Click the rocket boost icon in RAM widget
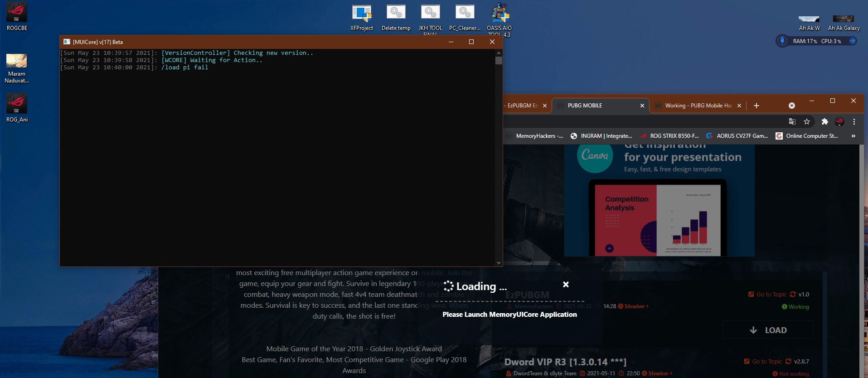Screen dimensions: 868x378 pyautogui.click(x=782, y=41)
